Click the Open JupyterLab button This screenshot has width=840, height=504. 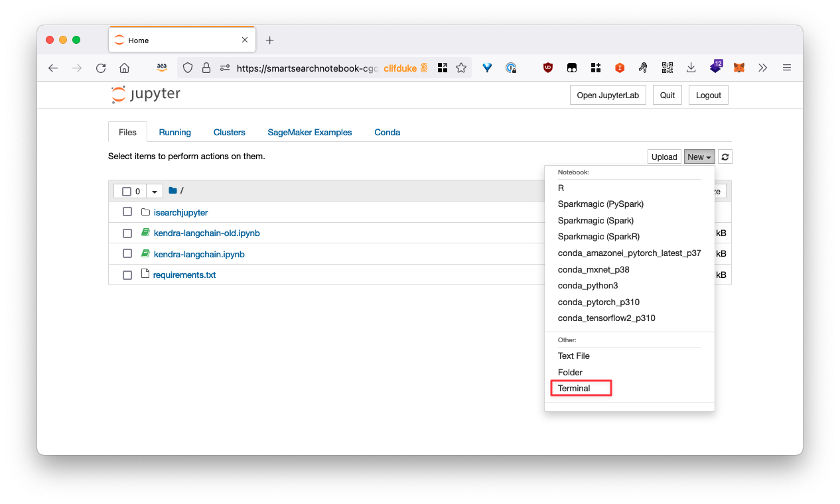click(608, 95)
